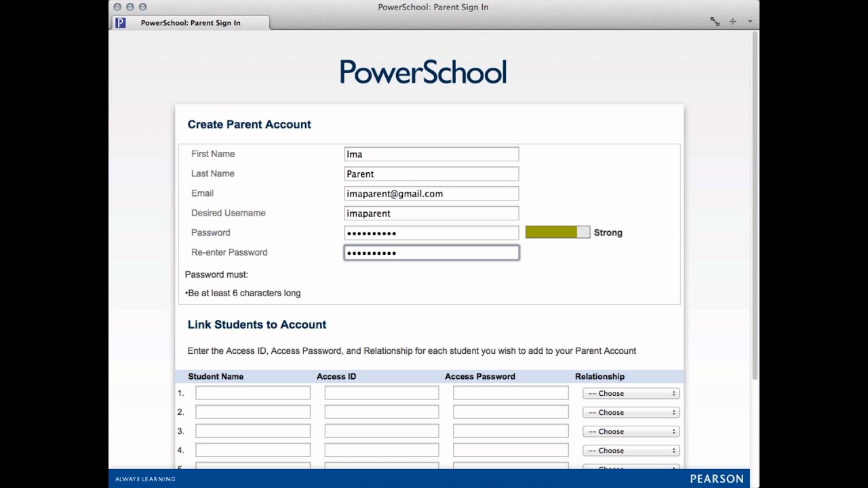
Task: Click the Re-enter Password field
Action: pyautogui.click(x=431, y=253)
